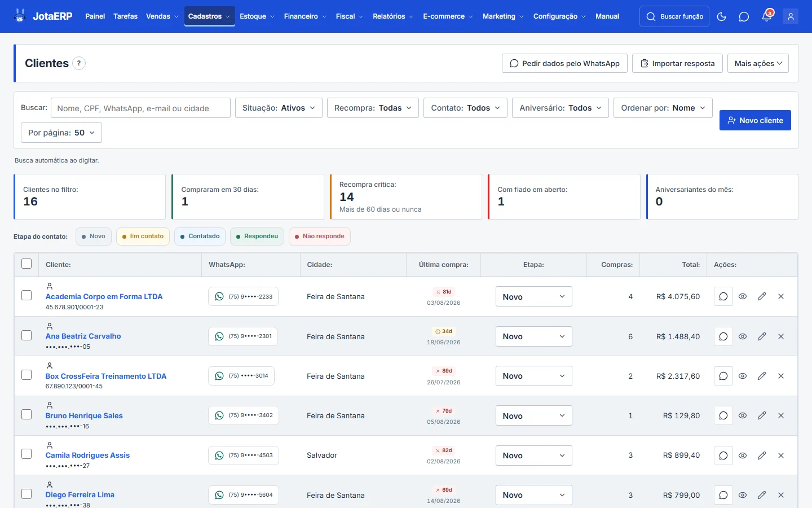Open the notifications bell

pyautogui.click(x=766, y=16)
